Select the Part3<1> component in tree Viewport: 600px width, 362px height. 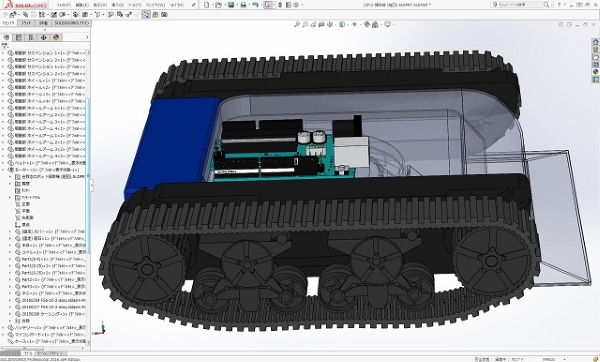(51, 287)
